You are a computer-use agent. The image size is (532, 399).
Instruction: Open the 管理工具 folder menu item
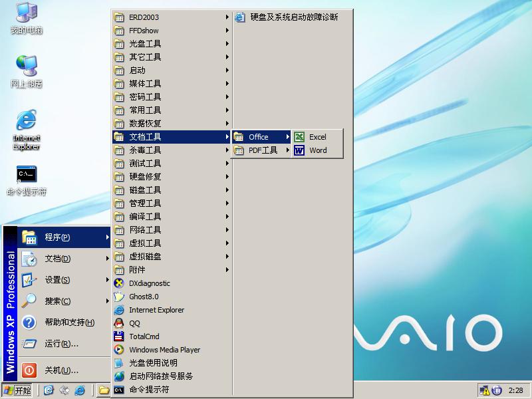point(172,203)
